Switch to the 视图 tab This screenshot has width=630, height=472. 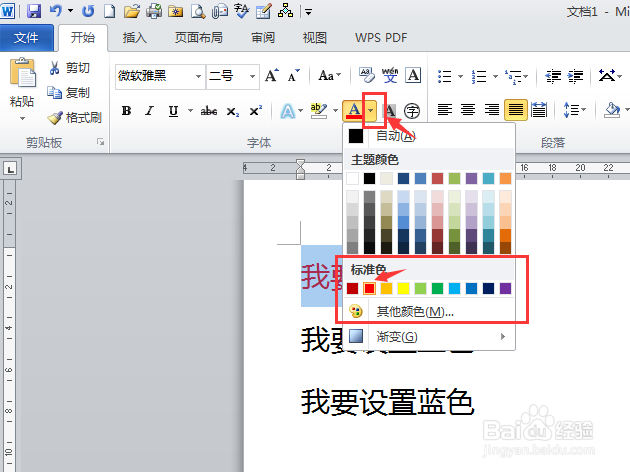coord(315,38)
